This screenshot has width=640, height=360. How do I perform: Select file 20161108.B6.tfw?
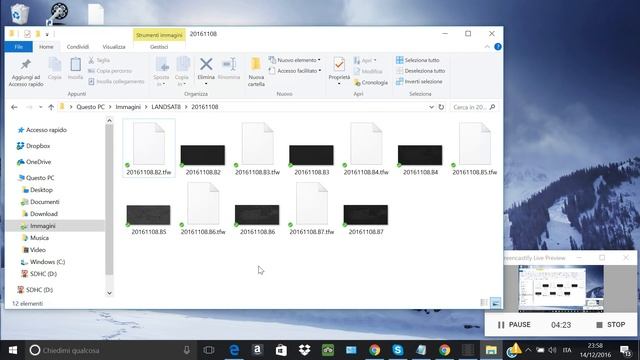coord(203,209)
